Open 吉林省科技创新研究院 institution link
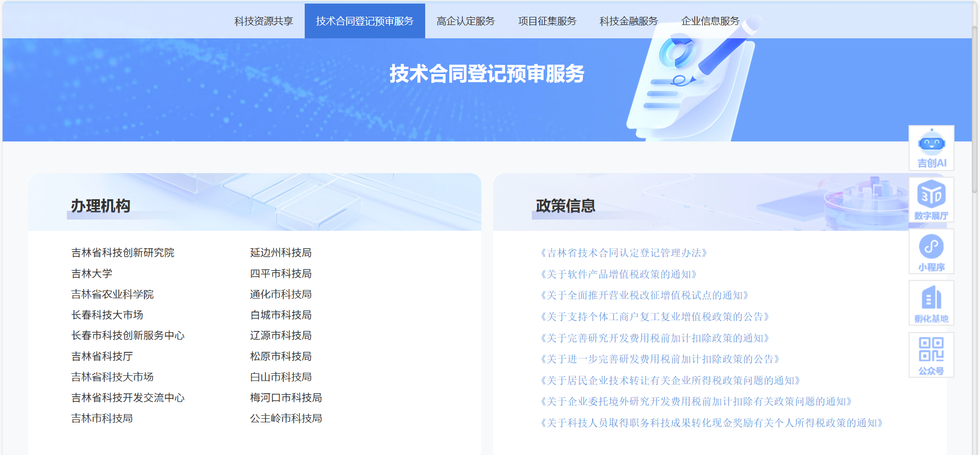This screenshot has width=980, height=455. [122, 253]
